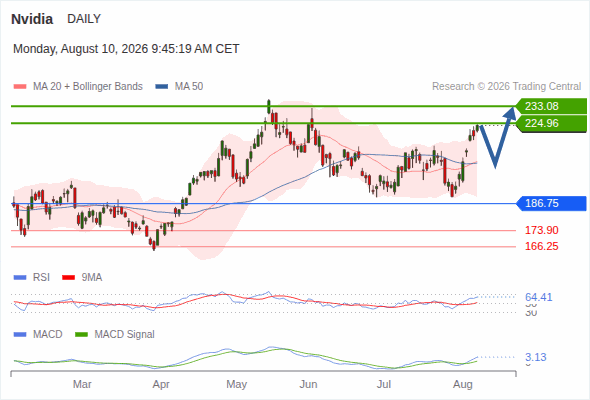The height and width of the screenshot is (400, 590).
Task: Click the MACD Signal green legend marker
Action: click(x=81, y=335)
